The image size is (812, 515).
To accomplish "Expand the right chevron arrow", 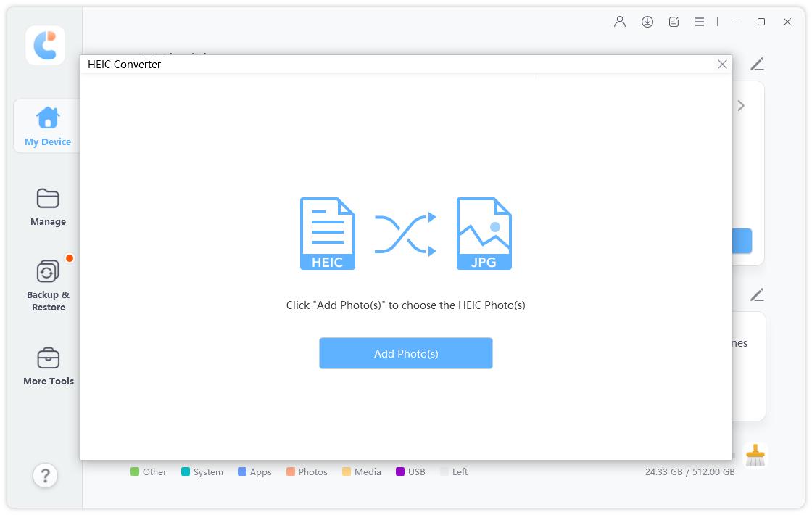I will point(741,106).
